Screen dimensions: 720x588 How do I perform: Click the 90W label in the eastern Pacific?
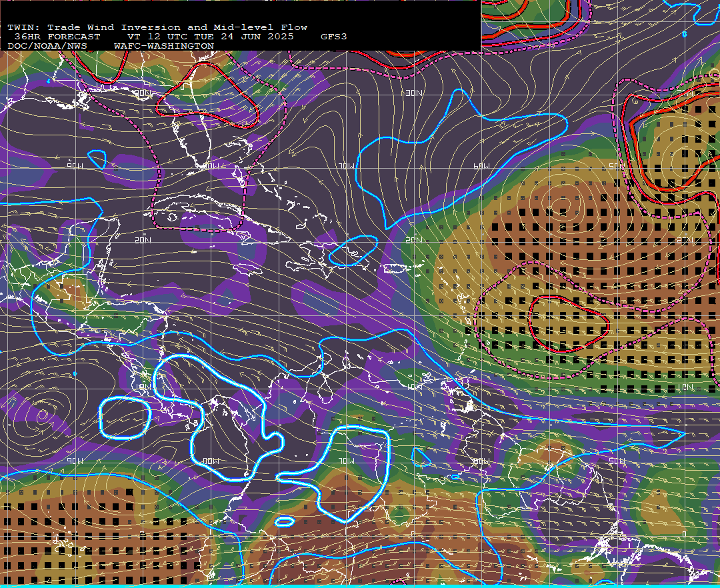[x=75, y=461]
